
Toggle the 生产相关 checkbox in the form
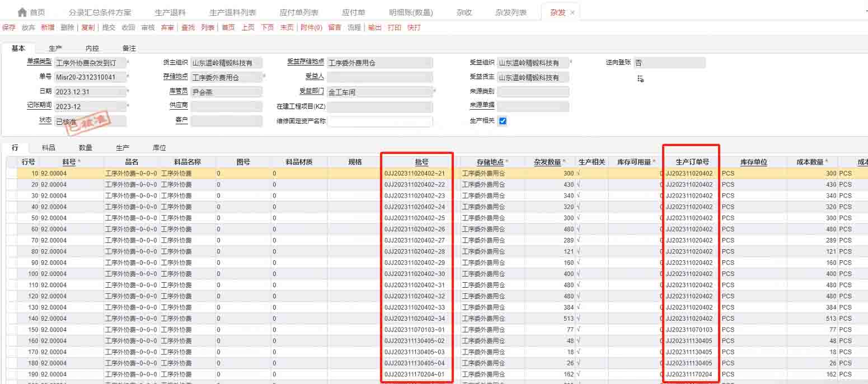click(x=503, y=121)
